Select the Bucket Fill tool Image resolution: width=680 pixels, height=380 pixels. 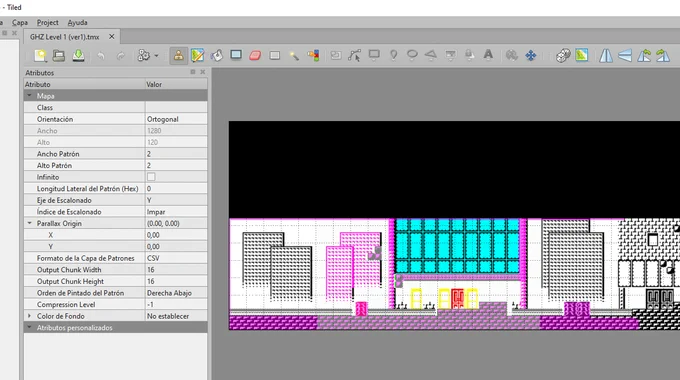point(217,56)
